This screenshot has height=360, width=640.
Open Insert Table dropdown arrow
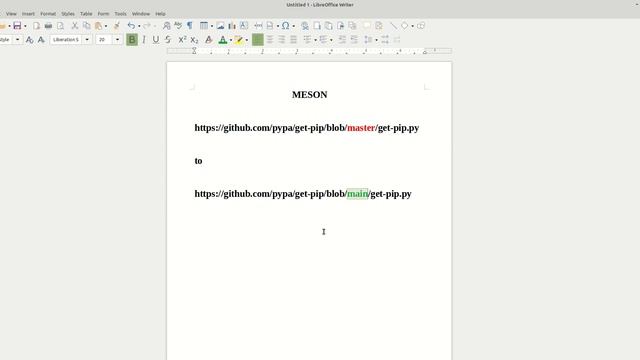[212, 26]
